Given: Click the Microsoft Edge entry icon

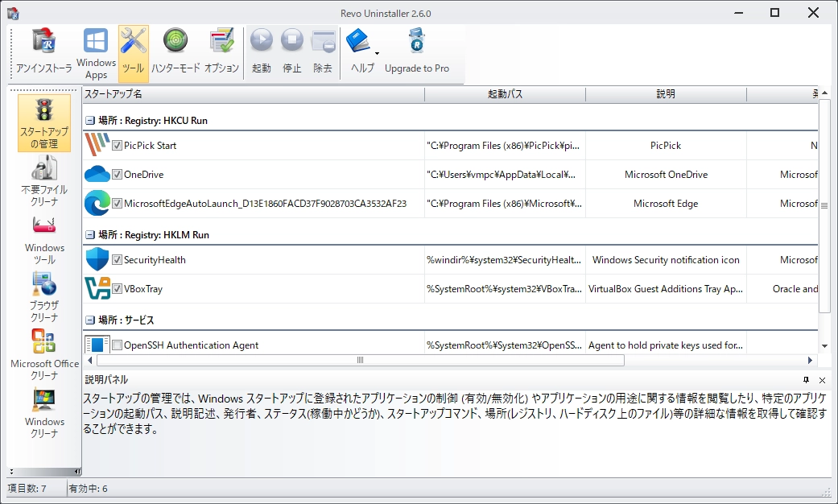Looking at the screenshot, I should tap(97, 203).
